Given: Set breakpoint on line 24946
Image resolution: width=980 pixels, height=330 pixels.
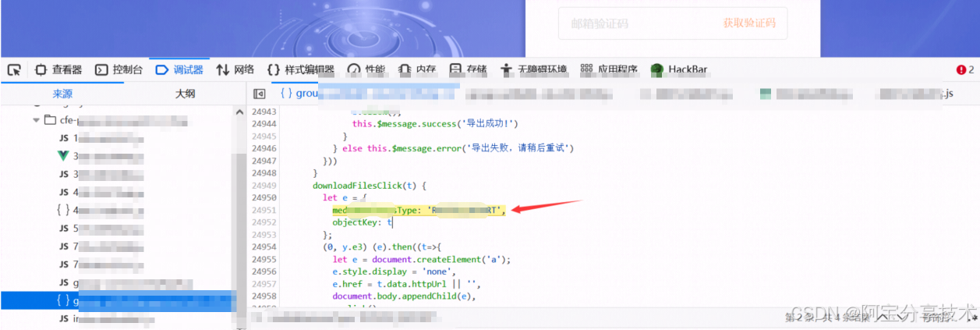Looking at the screenshot, I should 264,147.
